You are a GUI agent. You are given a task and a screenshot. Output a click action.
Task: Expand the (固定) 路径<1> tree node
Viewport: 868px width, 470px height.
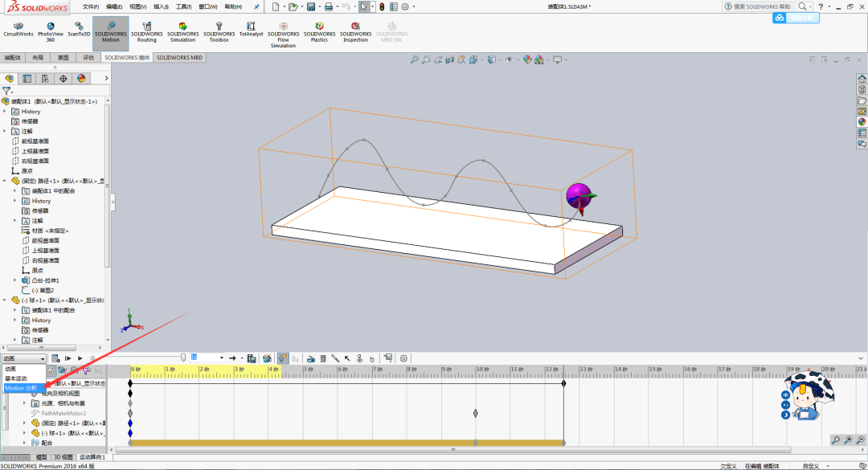coord(24,423)
